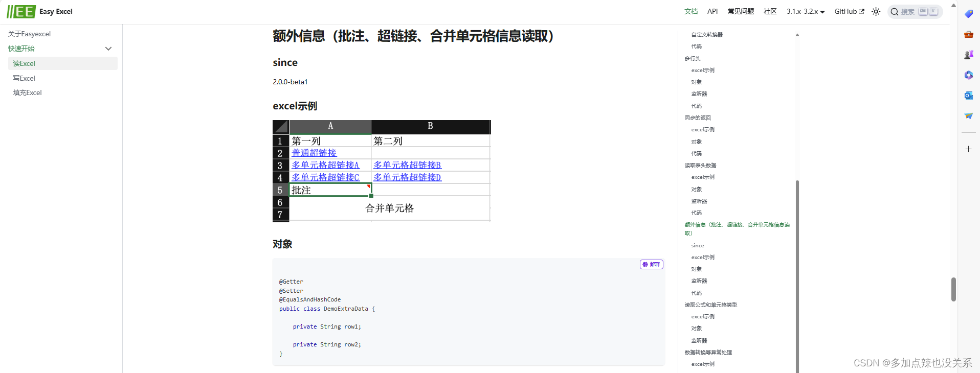Click the table of contents scrollbar thumb
This screenshot has width=980, height=373.
coord(797,276)
